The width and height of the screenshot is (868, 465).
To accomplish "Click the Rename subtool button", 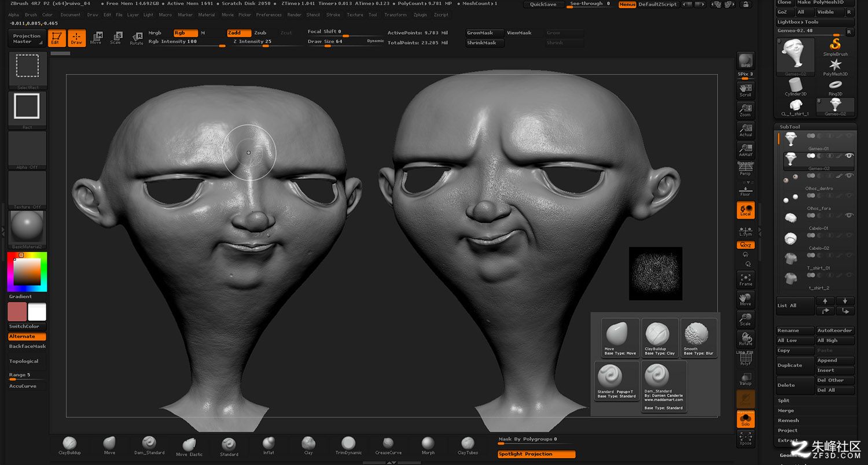I will pos(795,330).
